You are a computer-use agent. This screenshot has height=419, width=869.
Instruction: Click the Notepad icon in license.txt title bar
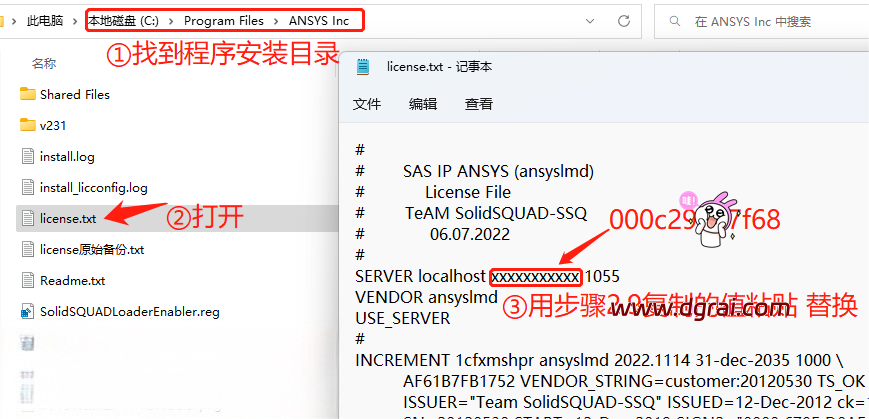364,67
